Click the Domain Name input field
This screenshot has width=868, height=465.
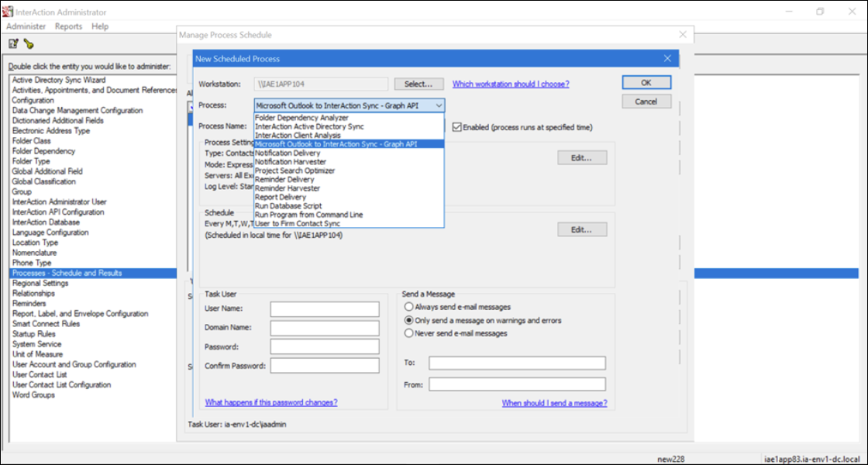point(325,328)
